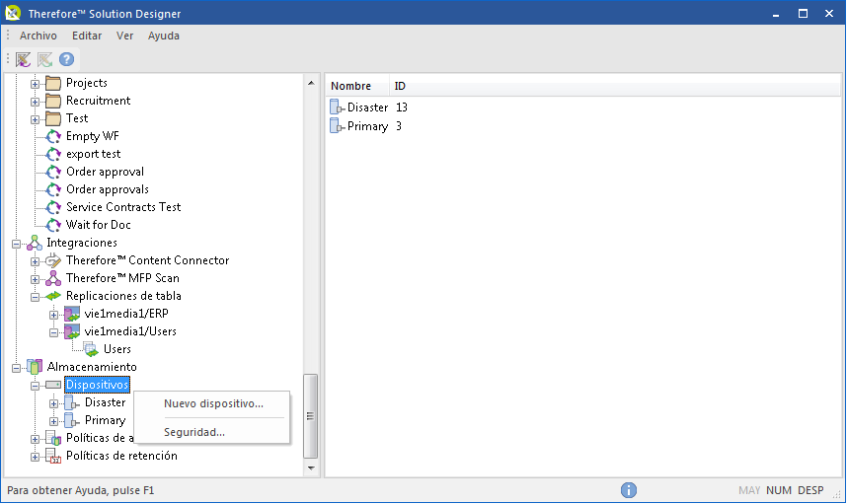Expand the Test folder
This screenshot has width=847, height=504.
tap(36, 119)
